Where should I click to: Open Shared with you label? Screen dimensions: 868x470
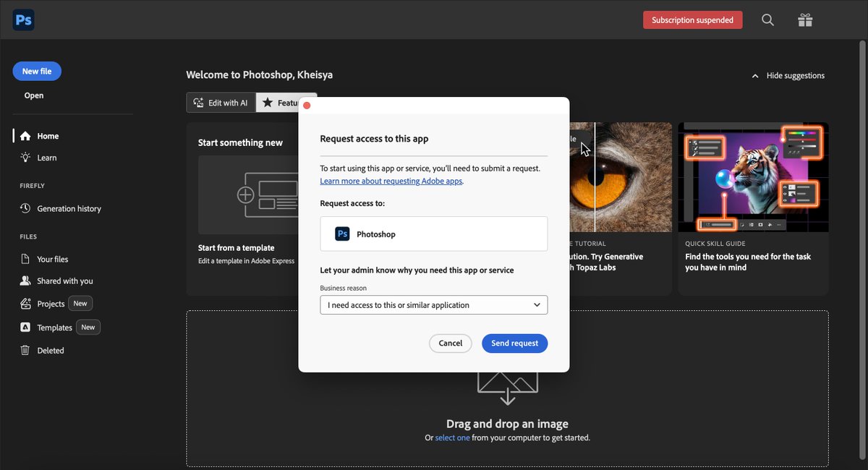click(65, 281)
